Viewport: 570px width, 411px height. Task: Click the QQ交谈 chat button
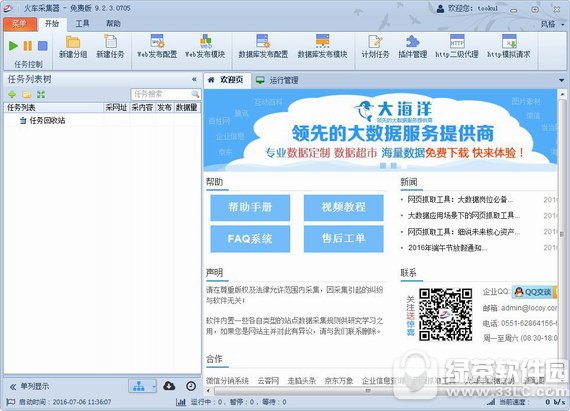pos(534,292)
